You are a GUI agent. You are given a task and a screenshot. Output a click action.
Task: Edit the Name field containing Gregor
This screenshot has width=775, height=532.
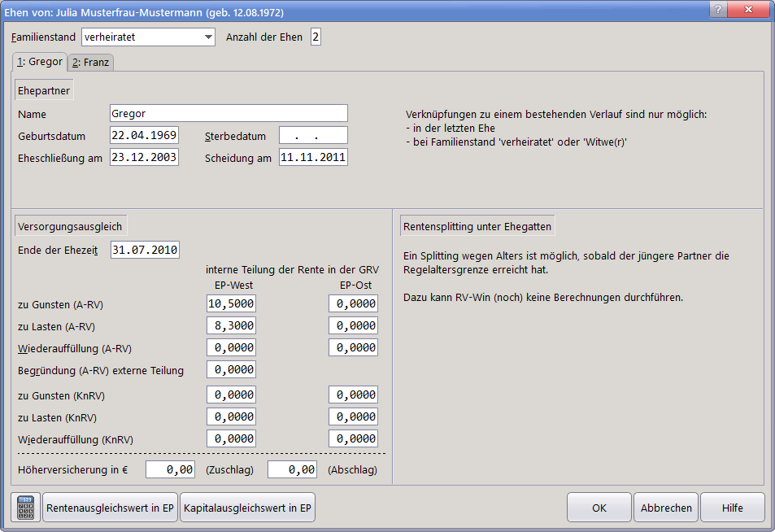pos(229,114)
